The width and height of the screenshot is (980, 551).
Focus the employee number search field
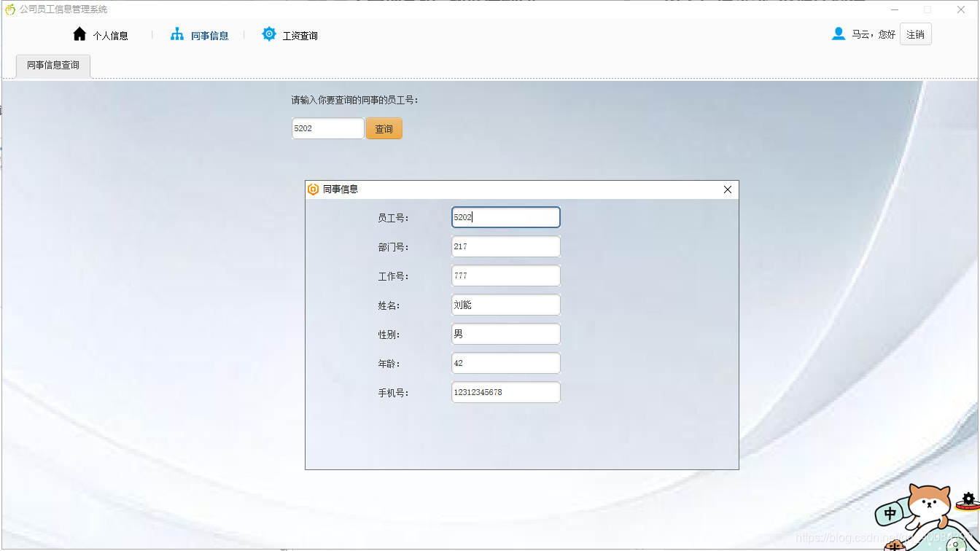pos(327,128)
